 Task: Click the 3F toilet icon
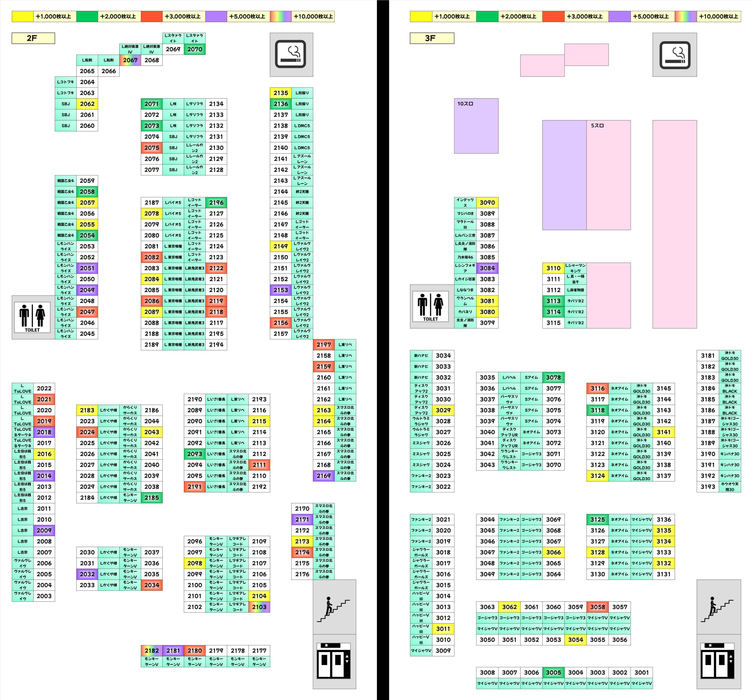tap(430, 306)
